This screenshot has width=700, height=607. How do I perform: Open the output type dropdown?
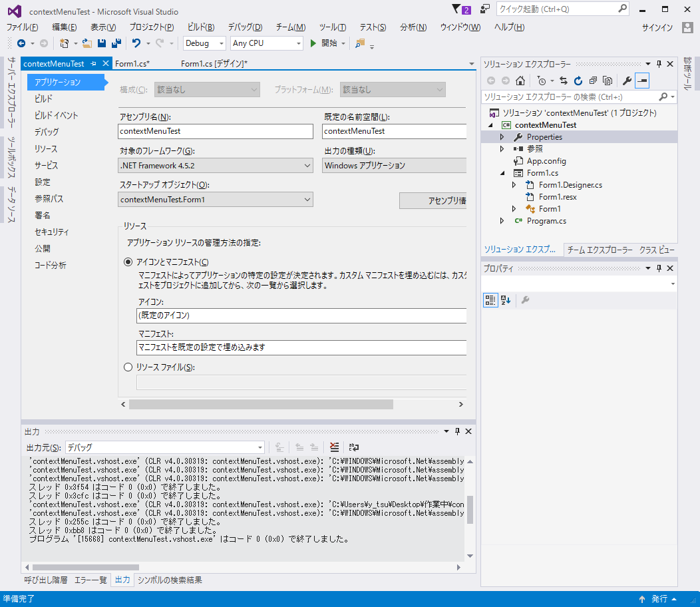click(x=394, y=166)
